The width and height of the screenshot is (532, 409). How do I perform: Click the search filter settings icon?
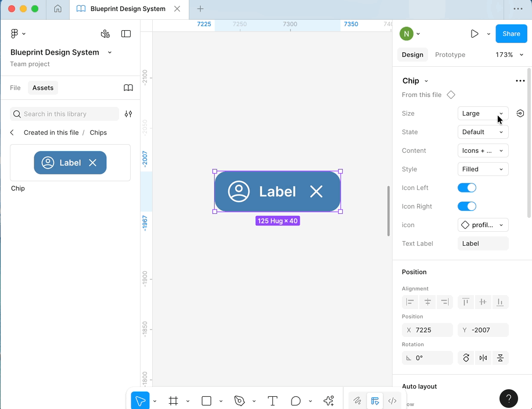point(128,114)
